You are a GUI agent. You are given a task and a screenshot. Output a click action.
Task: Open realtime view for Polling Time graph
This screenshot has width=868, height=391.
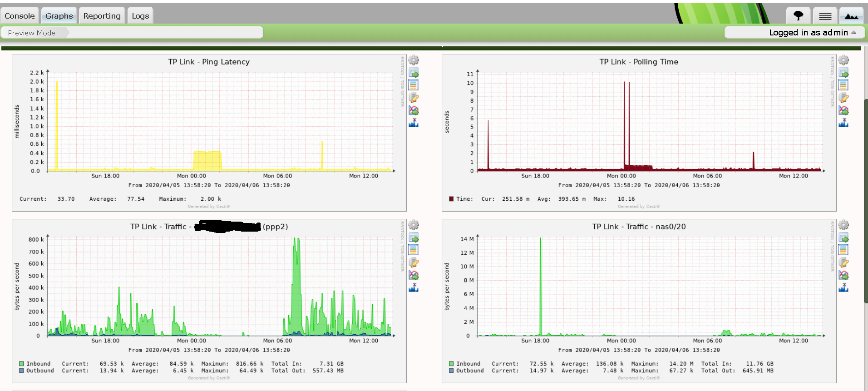pyautogui.click(x=843, y=110)
